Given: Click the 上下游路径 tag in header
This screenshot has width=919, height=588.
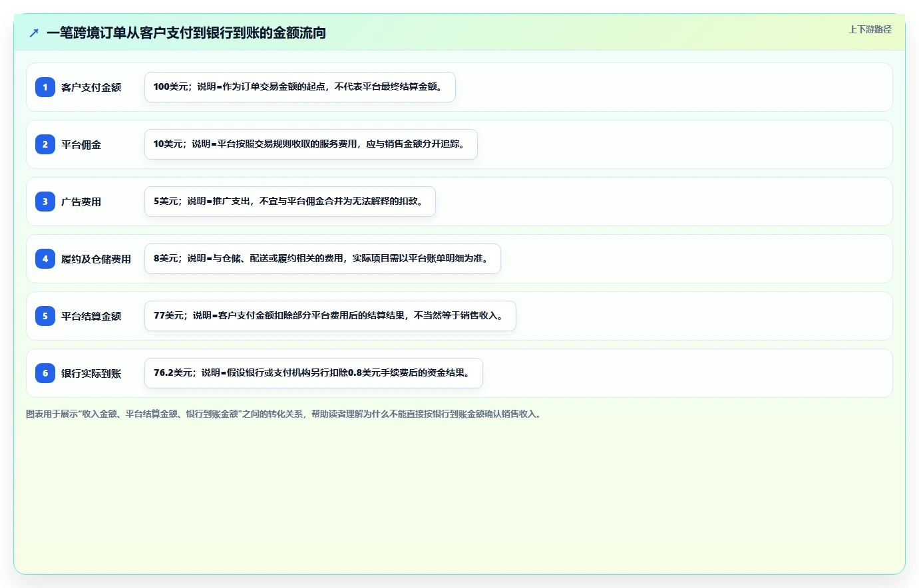Looking at the screenshot, I should (870, 29).
